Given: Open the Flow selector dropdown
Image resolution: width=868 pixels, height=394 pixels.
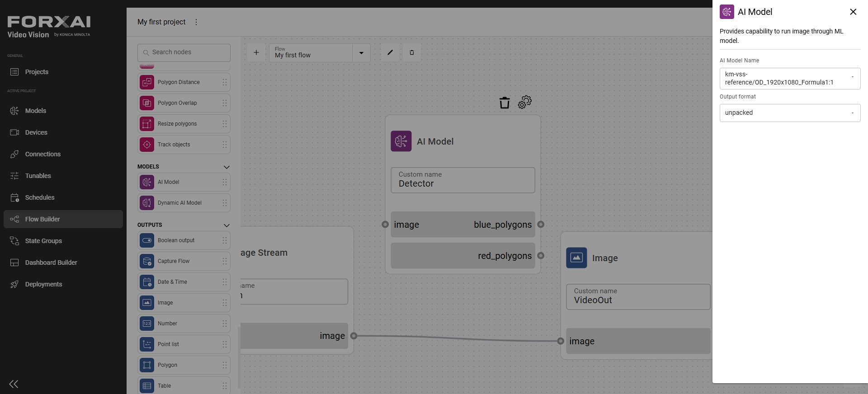Looking at the screenshot, I should (361, 53).
